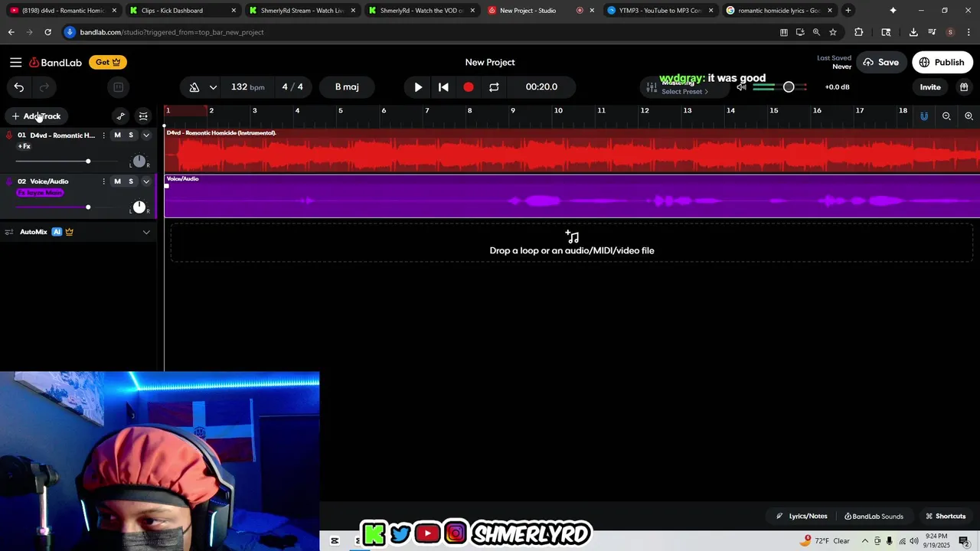Click the track view settings icon
Screen dimensions: 980x551
tap(143, 116)
